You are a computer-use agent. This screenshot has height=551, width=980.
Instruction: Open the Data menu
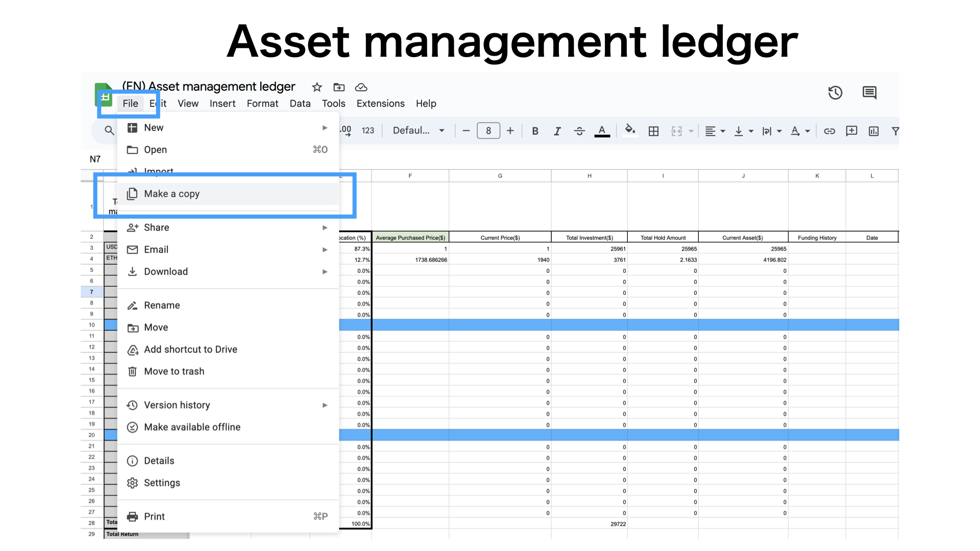pos(300,104)
